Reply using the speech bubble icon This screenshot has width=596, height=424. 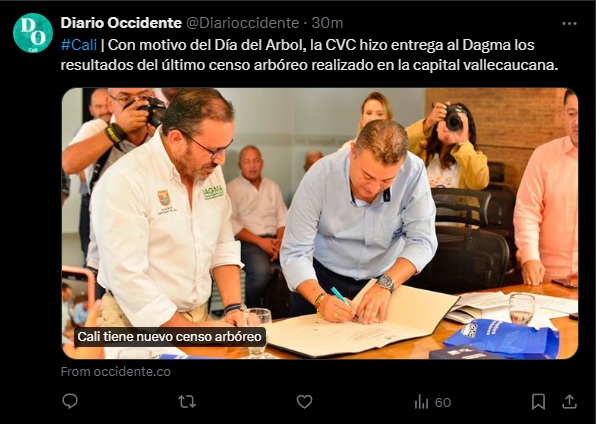click(70, 402)
